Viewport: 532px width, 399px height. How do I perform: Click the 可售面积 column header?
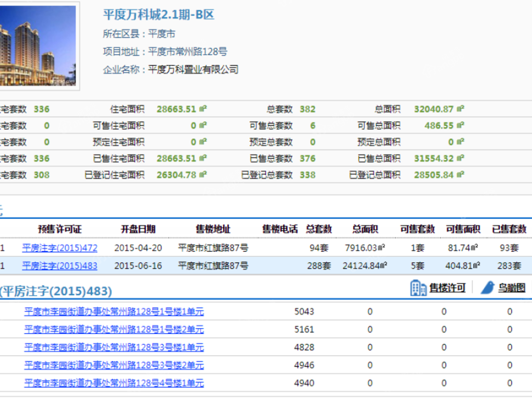pyautogui.click(x=463, y=229)
